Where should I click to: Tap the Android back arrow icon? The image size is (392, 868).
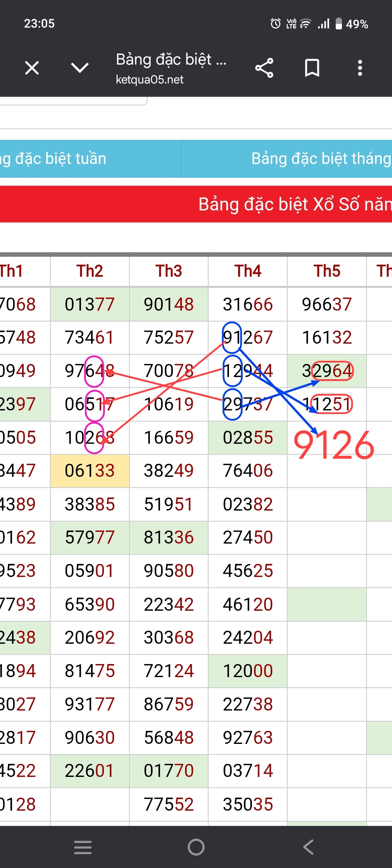309,847
